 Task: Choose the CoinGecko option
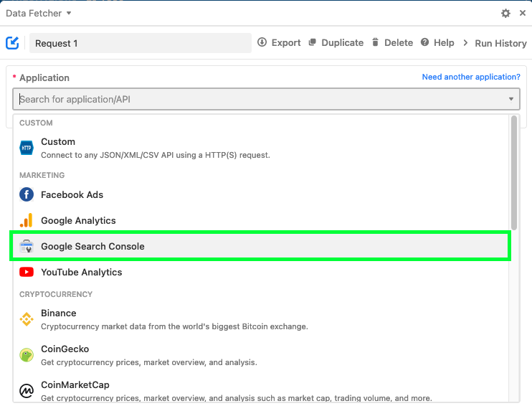[260, 355]
